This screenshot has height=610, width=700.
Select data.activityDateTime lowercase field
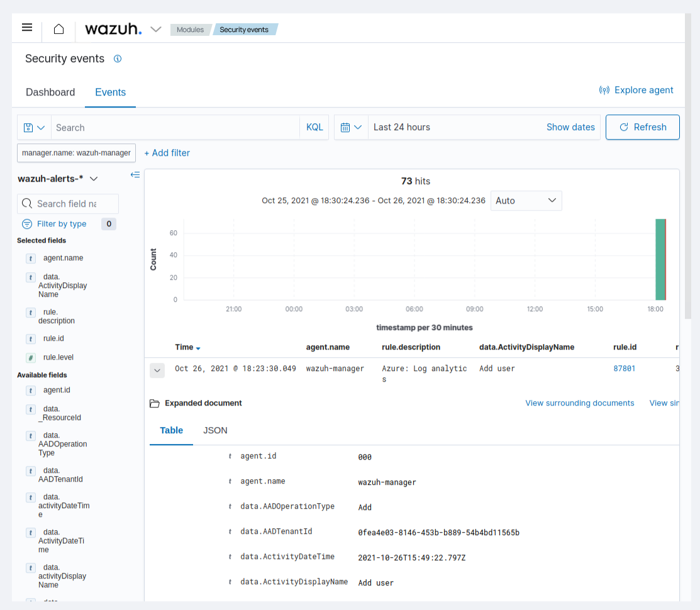(x=64, y=506)
